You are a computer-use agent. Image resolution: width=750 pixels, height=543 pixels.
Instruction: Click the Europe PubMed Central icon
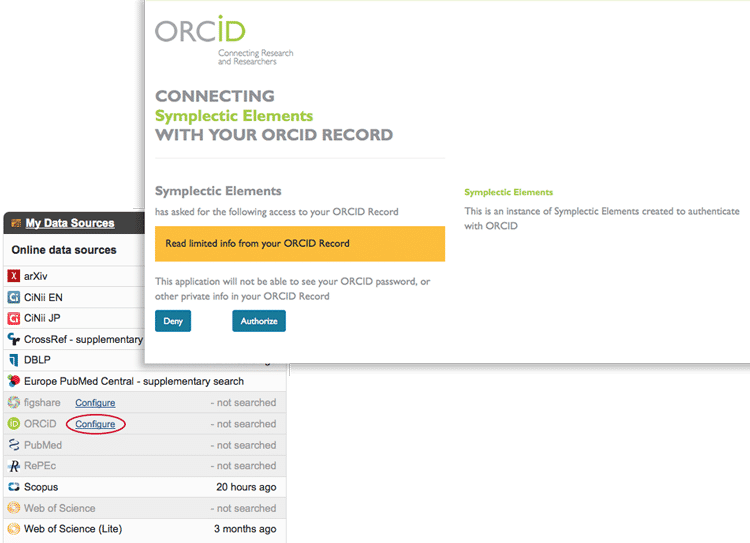pos(14,381)
